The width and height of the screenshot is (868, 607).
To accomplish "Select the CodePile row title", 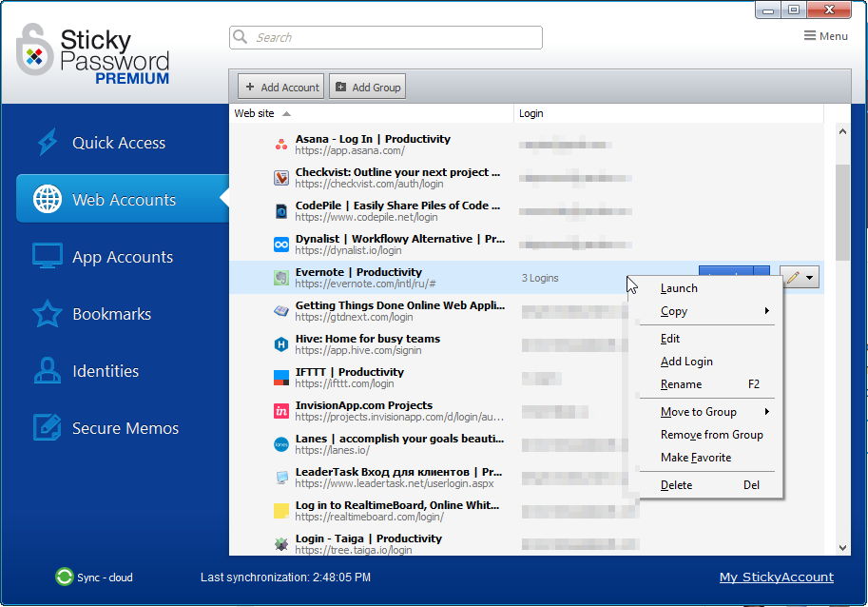I will pyautogui.click(x=397, y=206).
